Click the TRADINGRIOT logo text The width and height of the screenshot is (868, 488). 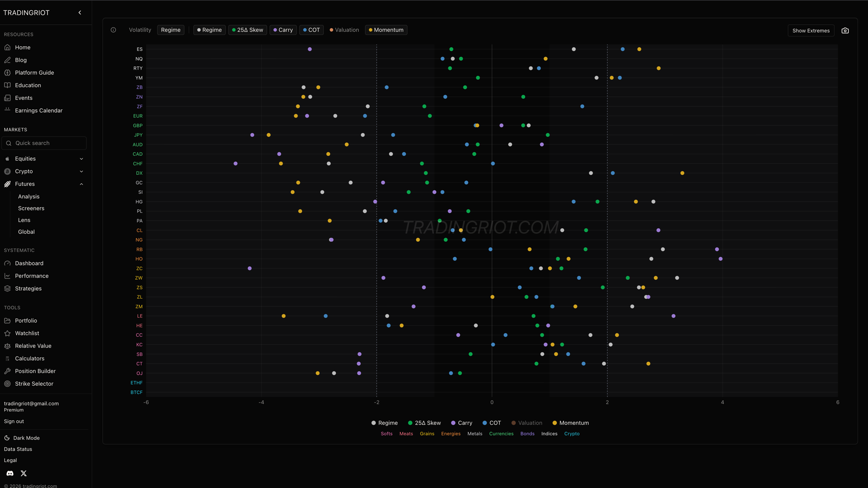point(26,13)
